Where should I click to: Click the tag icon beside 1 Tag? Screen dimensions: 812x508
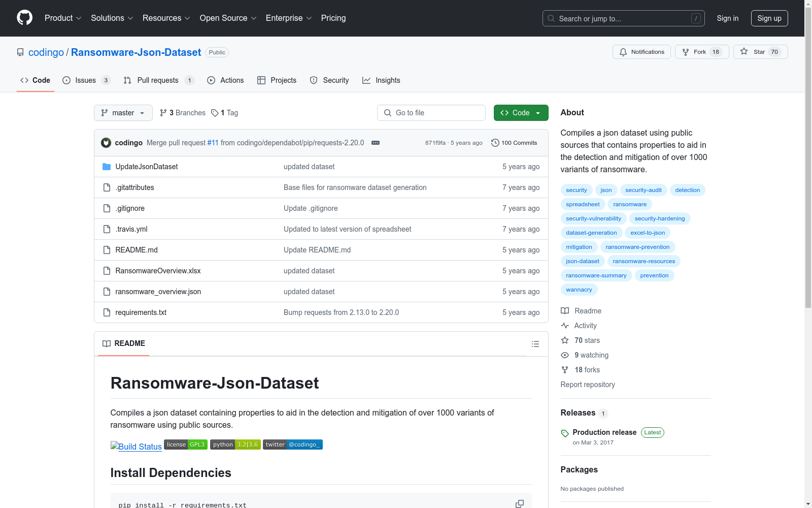point(214,112)
